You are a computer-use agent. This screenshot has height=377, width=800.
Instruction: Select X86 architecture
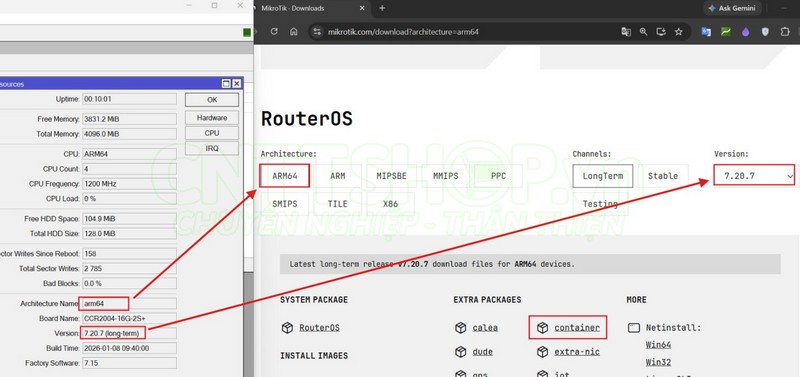pyautogui.click(x=390, y=204)
